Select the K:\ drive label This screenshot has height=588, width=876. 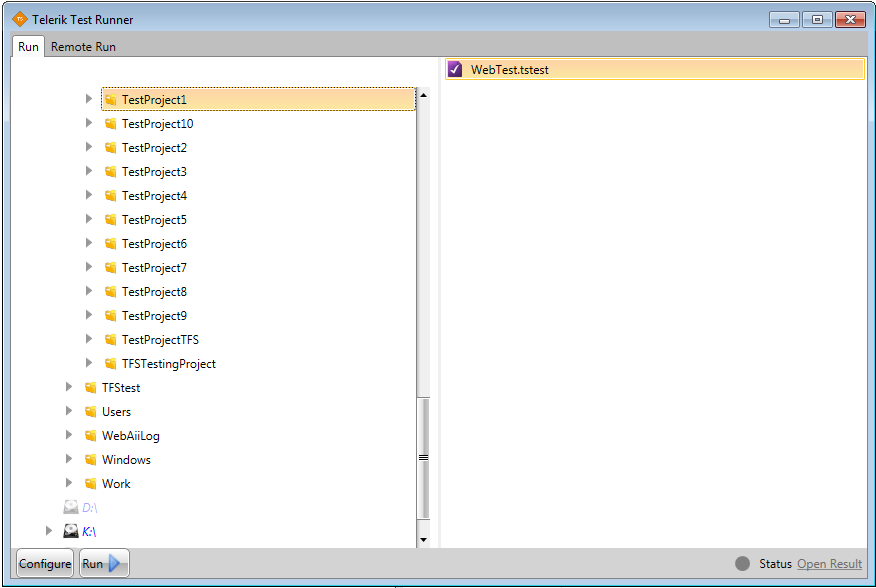89,532
